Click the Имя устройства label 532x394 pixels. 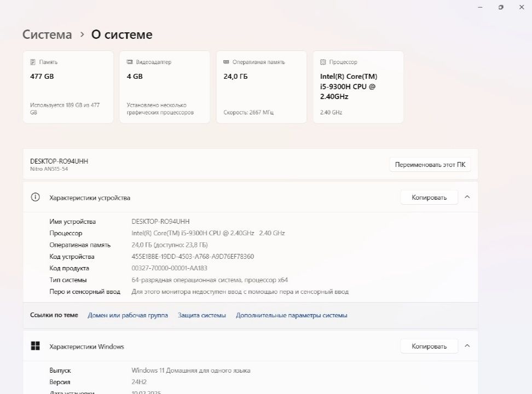73,222
